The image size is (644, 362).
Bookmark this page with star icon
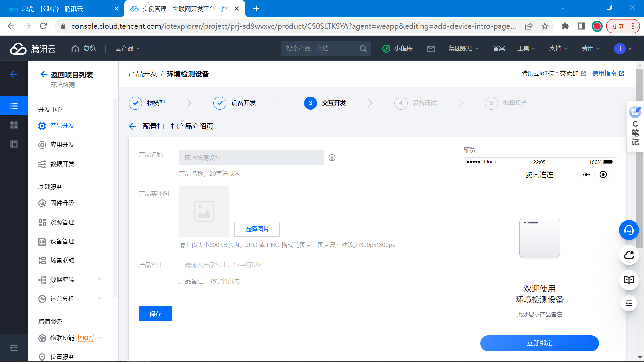tap(545, 26)
